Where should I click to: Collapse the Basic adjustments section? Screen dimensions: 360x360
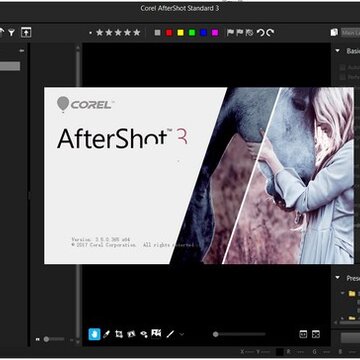338,51
